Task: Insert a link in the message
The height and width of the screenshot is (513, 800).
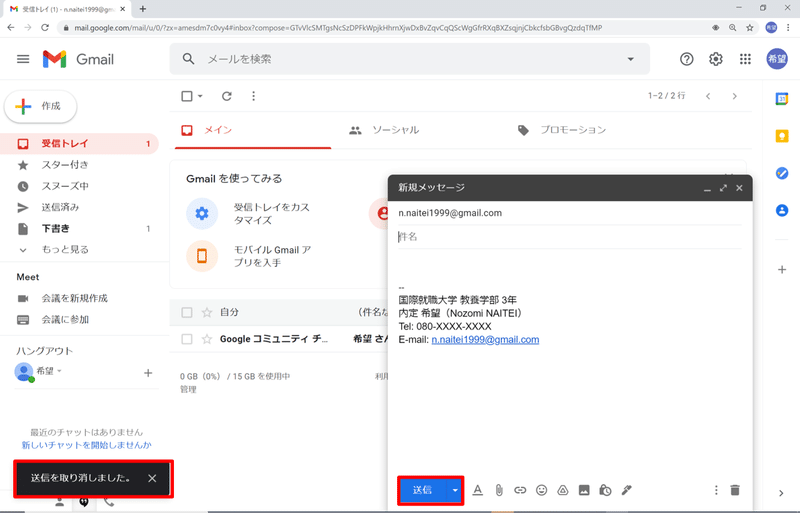Action: tap(520, 490)
